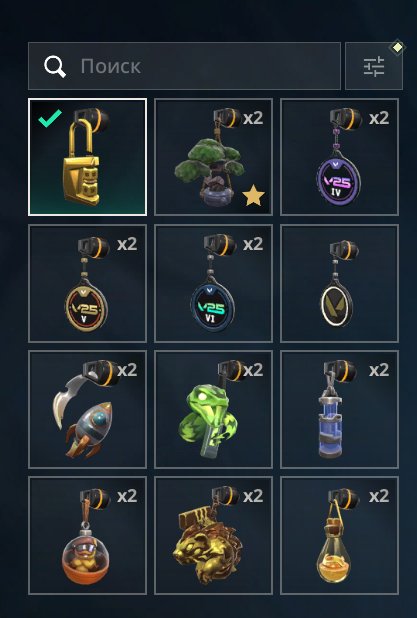Click the magnifying glass search icon
Image resolution: width=417 pixels, height=618 pixels.
coord(55,66)
